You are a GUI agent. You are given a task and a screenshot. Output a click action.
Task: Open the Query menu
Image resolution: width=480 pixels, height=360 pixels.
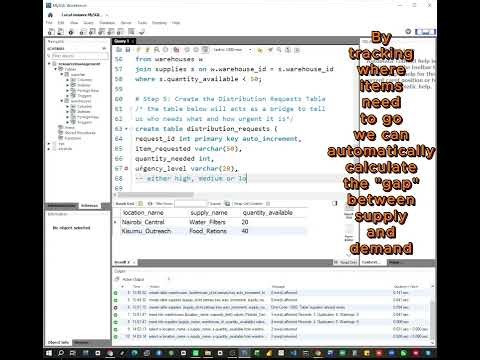point(88,23)
